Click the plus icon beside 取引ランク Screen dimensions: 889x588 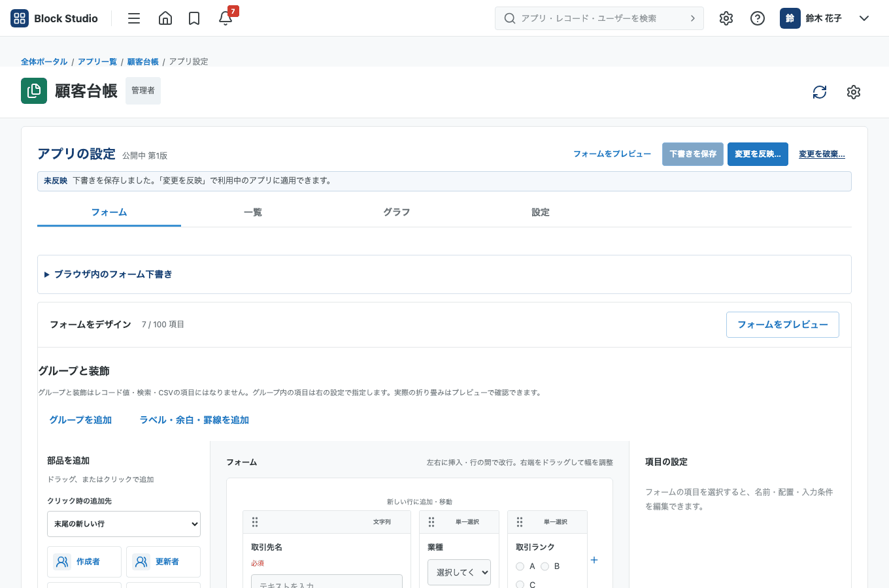coord(594,560)
